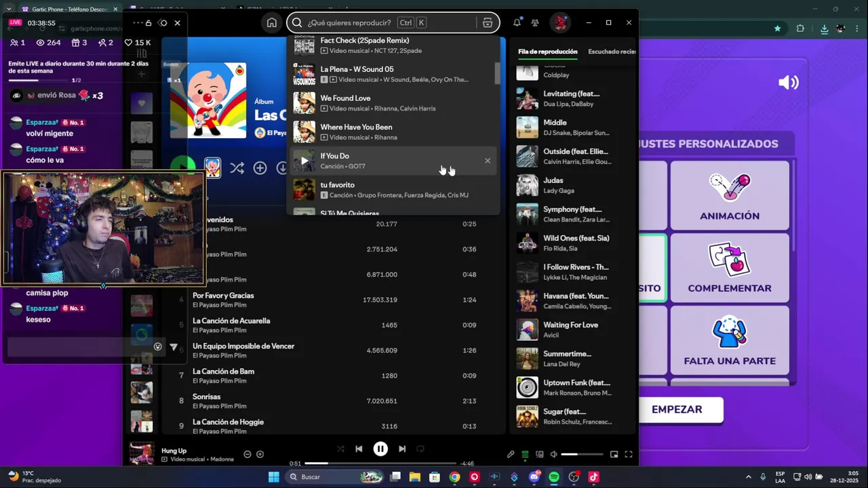Open File Explorer from taskbar

pyautogui.click(x=415, y=477)
